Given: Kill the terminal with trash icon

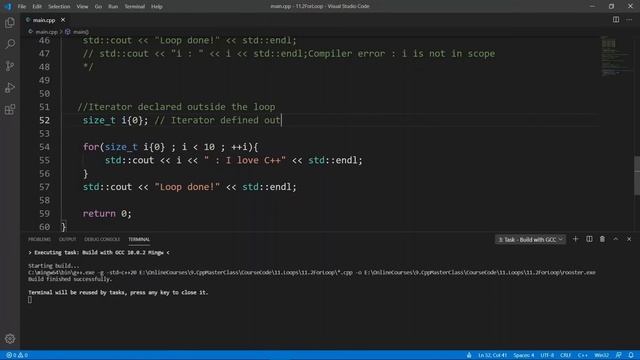Looking at the screenshot, I should pyautogui.click(x=602, y=239).
